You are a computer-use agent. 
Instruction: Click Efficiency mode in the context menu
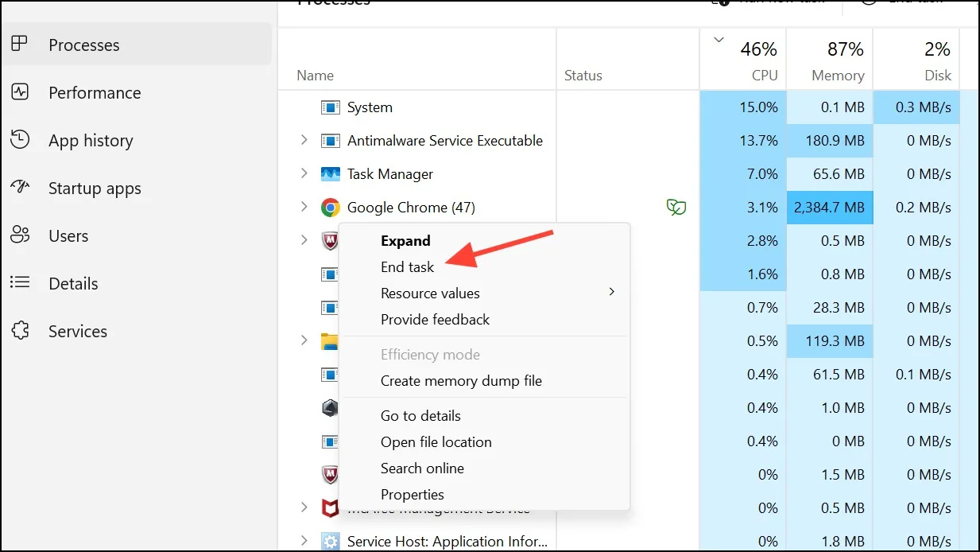click(x=430, y=355)
